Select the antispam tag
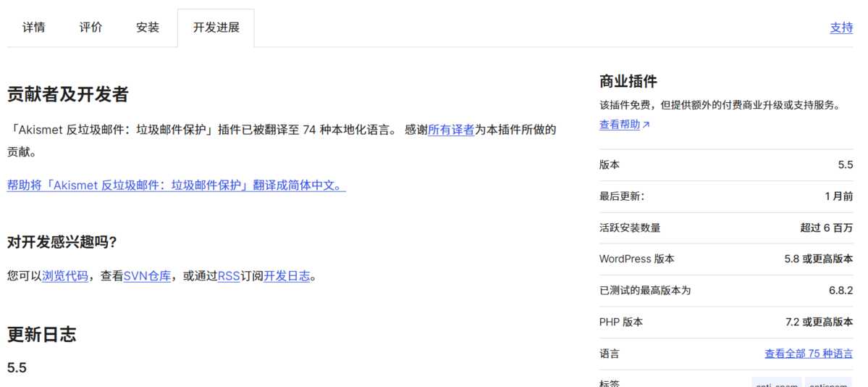Image resolution: width=868 pixels, height=387 pixels. pyautogui.click(x=828, y=383)
